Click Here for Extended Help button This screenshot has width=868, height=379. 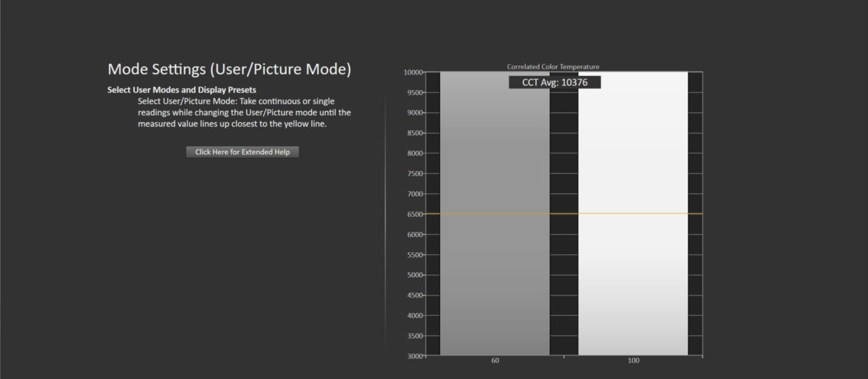coord(242,152)
